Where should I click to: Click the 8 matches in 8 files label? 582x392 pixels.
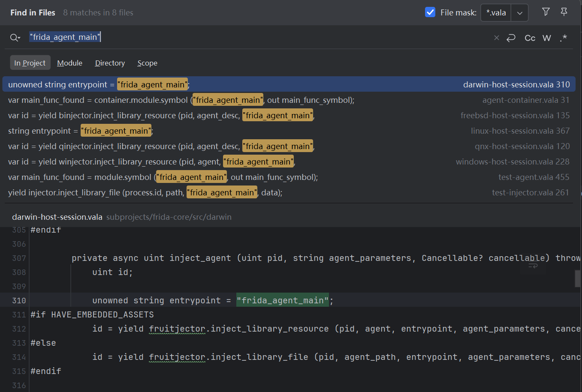tap(98, 12)
